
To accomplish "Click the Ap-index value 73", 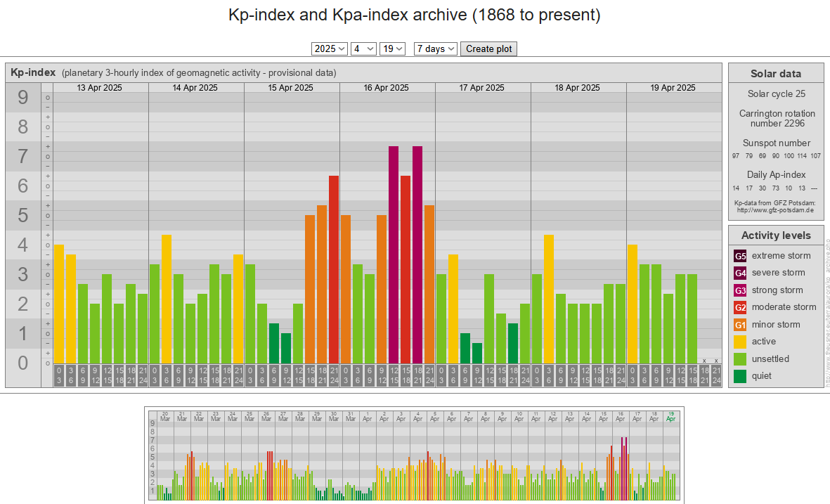I will [775, 188].
